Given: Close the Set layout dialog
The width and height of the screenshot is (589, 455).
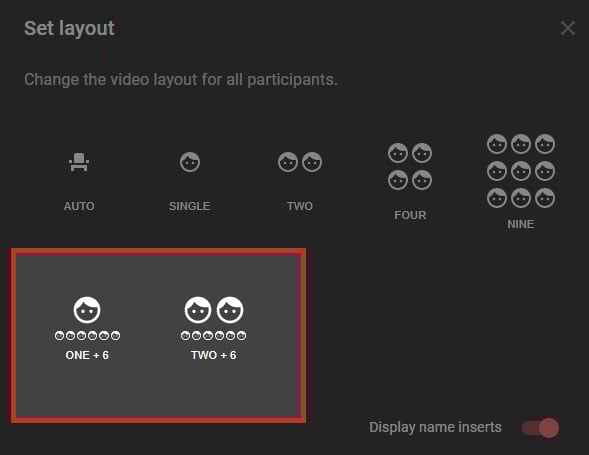Looking at the screenshot, I should [568, 28].
